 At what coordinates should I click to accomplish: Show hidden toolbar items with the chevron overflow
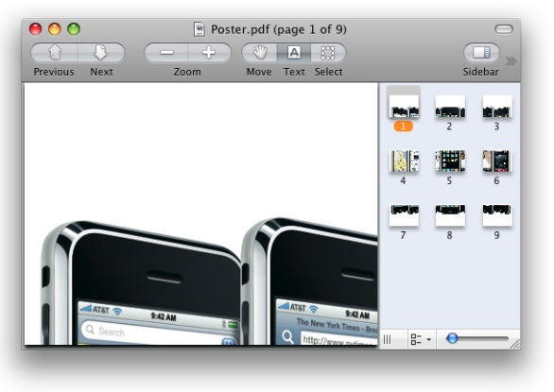(x=511, y=61)
